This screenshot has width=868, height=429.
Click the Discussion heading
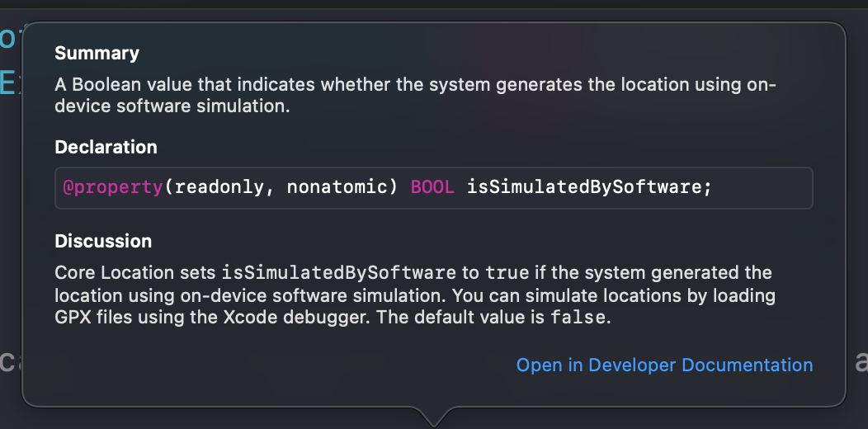click(103, 242)
